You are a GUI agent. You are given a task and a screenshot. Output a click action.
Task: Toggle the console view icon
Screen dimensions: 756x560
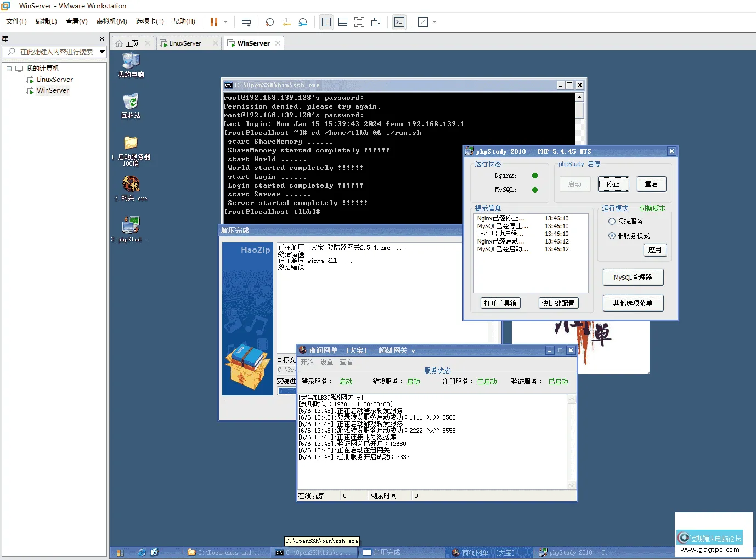tap(399, 22)
